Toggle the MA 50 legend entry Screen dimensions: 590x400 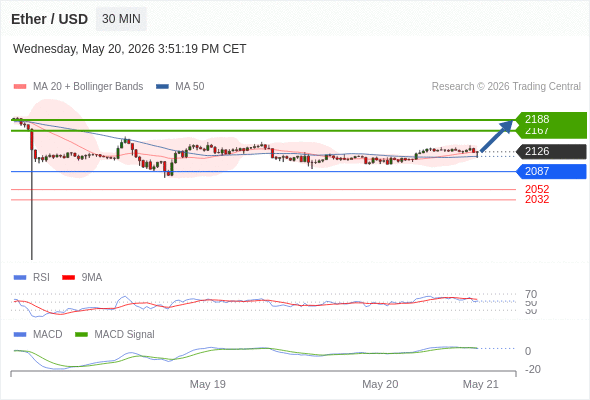coord(180,87)
